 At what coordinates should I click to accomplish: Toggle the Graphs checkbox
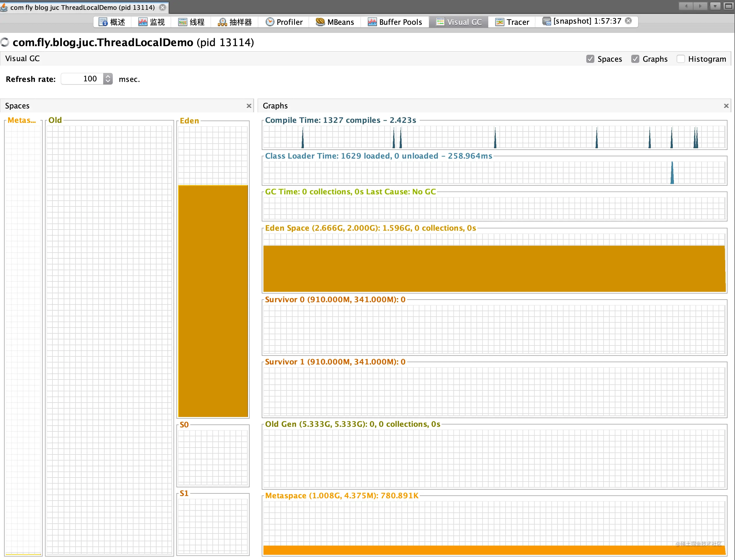(635, 59)
